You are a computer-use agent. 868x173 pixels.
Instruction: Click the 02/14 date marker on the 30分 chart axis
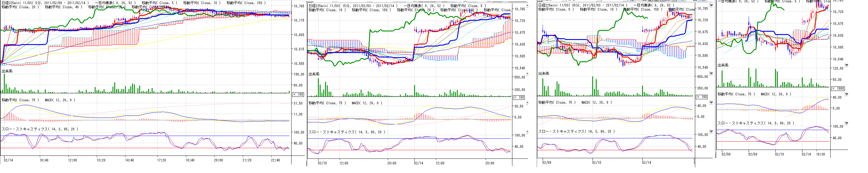coord(646,163)
